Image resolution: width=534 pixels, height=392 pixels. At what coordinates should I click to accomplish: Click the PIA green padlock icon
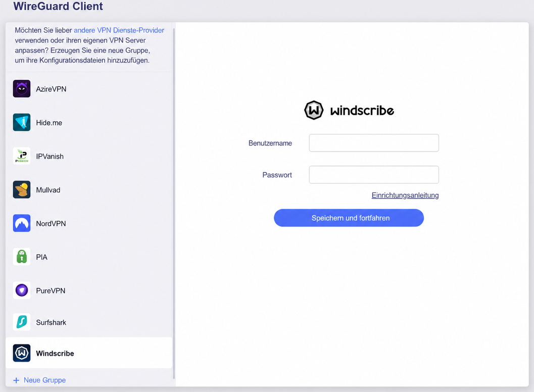click(x=21, y=257)
